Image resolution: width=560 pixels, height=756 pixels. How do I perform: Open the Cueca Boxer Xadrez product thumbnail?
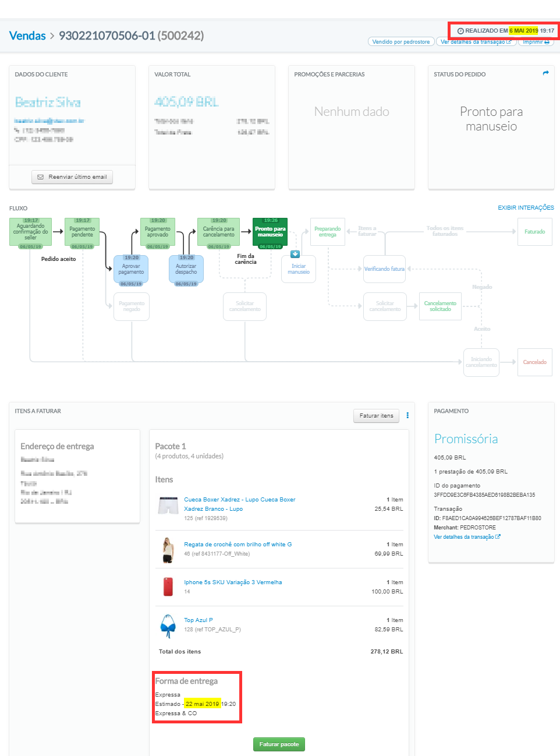click(x=168, y=505)
